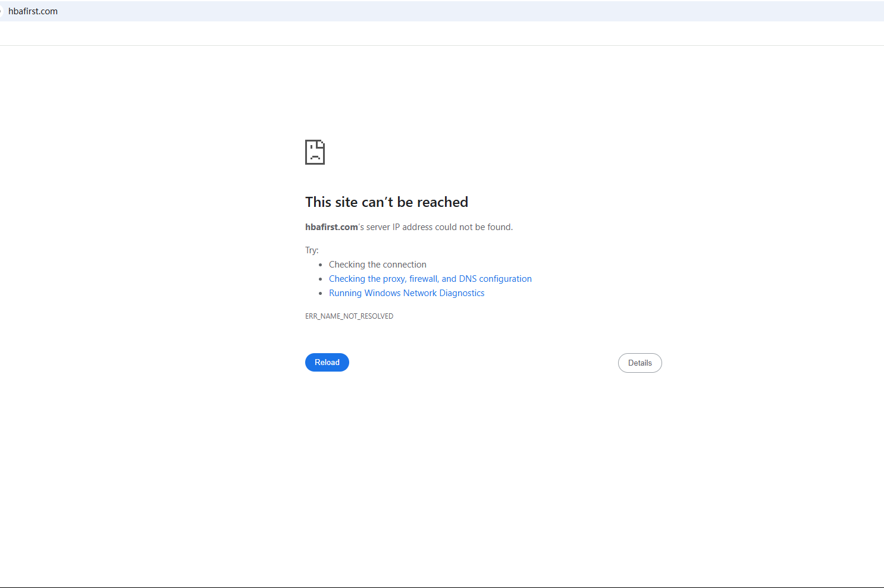
Task: Run Windows Network Diagnostics link
Action: [406, 293]
